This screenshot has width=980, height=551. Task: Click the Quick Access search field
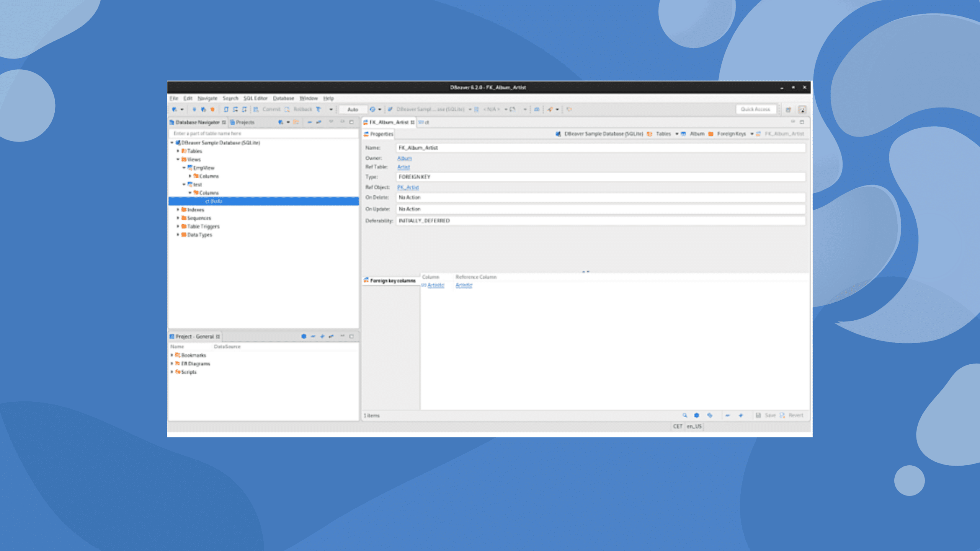pyautogui.click(x=756, y=109)
